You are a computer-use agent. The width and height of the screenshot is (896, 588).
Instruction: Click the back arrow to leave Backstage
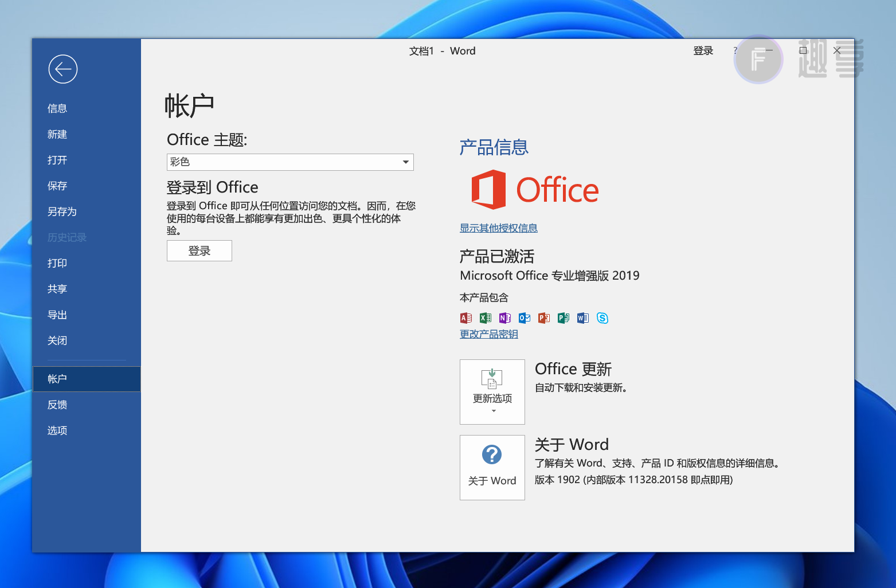tap(63, 69)
